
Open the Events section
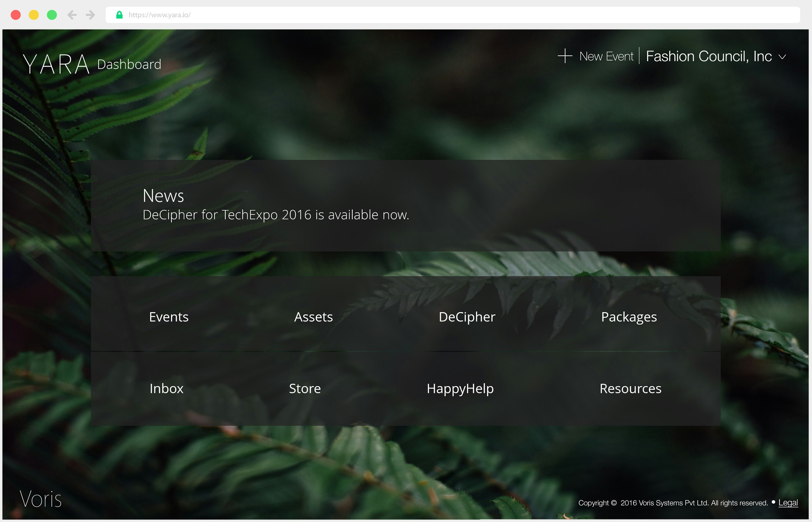(x=169, y=317)
